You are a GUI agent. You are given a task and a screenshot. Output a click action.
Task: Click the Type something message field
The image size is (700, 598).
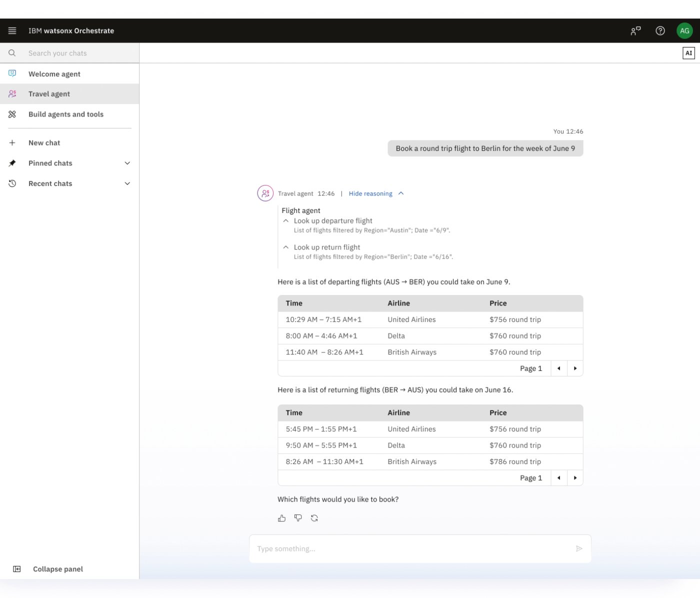(x=410, y=549)
